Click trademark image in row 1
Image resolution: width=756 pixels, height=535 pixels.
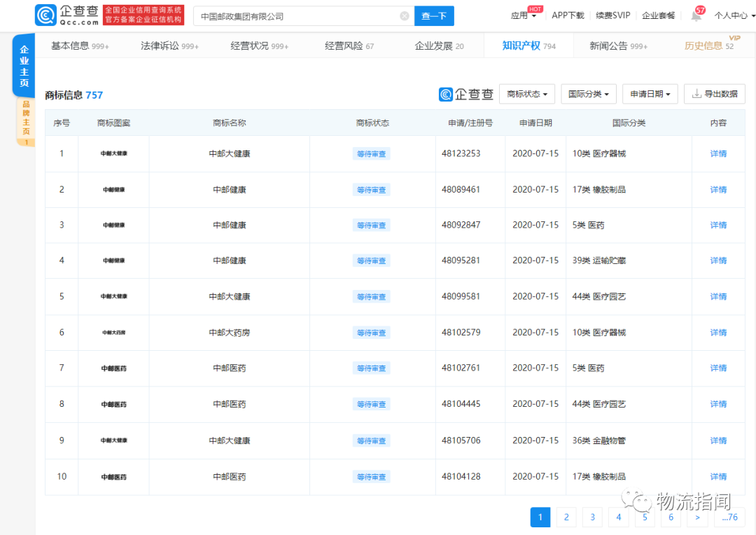coord(114,153)
